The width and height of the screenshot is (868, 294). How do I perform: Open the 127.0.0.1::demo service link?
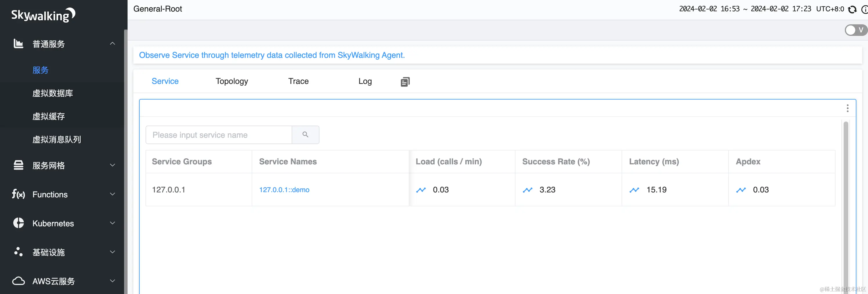pos(284,190)
